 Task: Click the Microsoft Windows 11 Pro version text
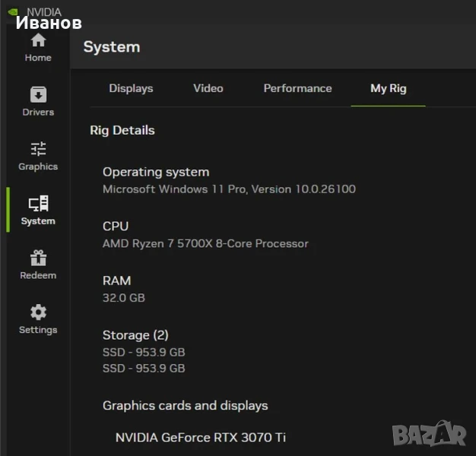coord(229,189)
